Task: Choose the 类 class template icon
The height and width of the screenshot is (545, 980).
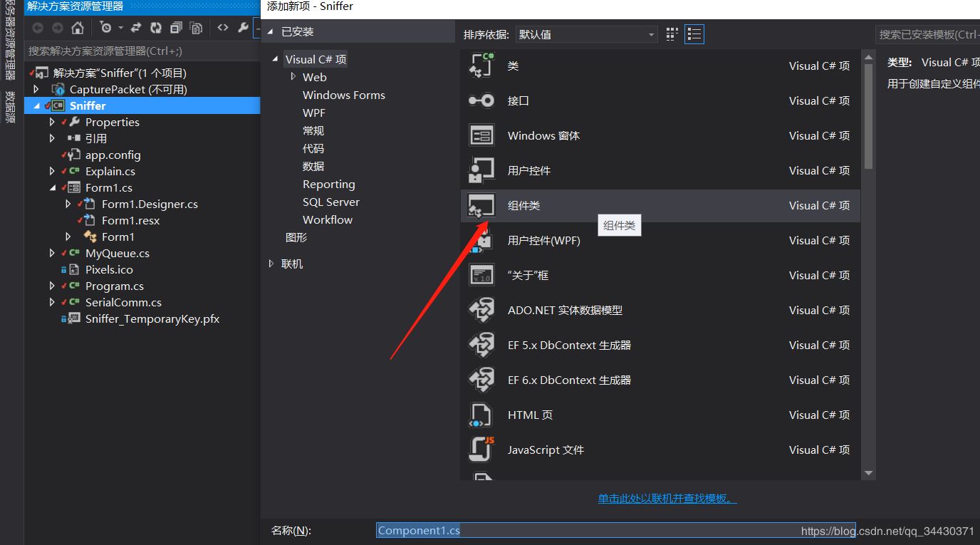Action: click(481, 66)
